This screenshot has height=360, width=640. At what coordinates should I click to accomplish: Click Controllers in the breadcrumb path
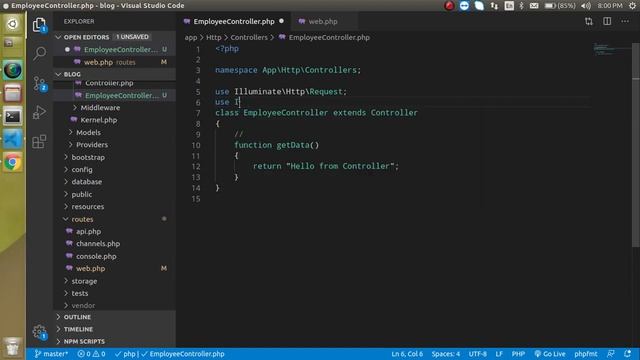click(x=249, y=38)
